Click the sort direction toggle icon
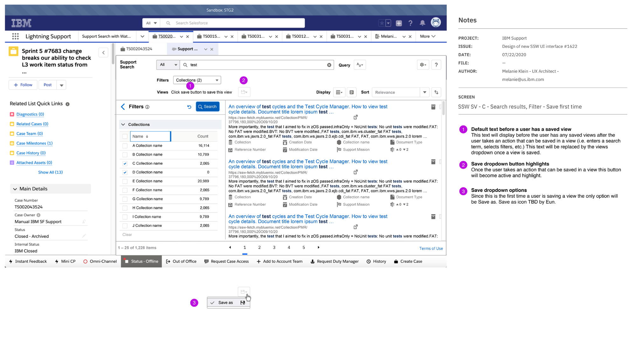The height and width of the screenshot is (364, 636). click(436, 92)
